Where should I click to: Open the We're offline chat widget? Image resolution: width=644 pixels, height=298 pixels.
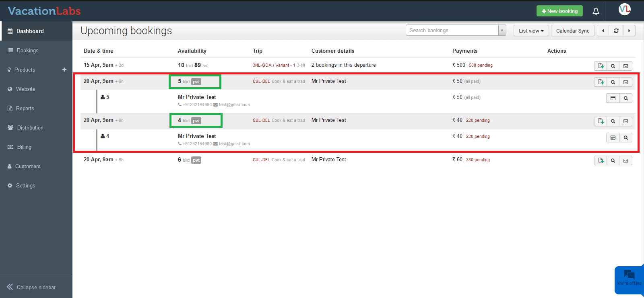coord(629,278)
